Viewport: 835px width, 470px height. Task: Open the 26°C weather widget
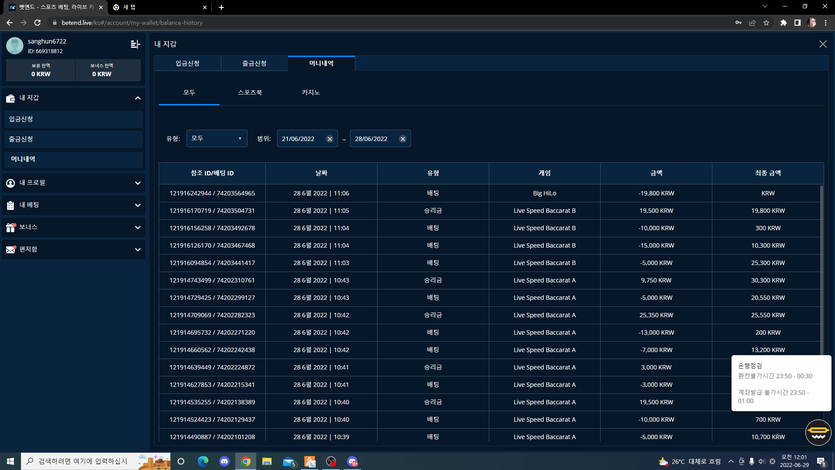point(690,461)
